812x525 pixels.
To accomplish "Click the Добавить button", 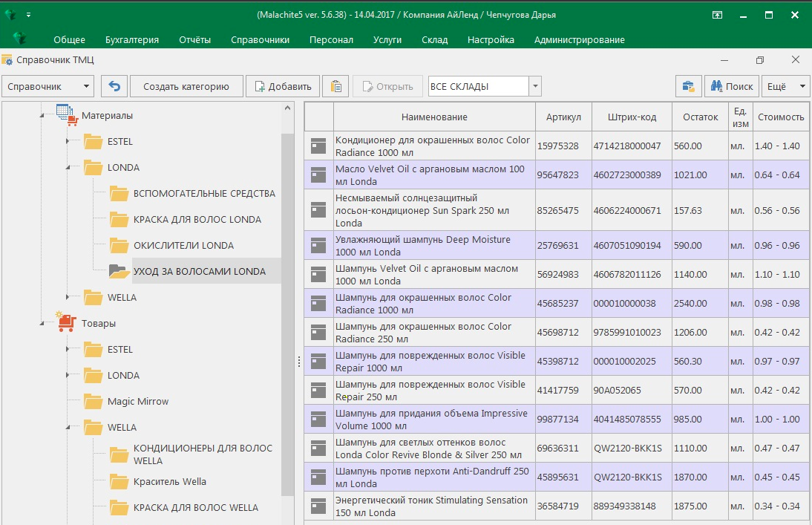I will coord(284,86).
